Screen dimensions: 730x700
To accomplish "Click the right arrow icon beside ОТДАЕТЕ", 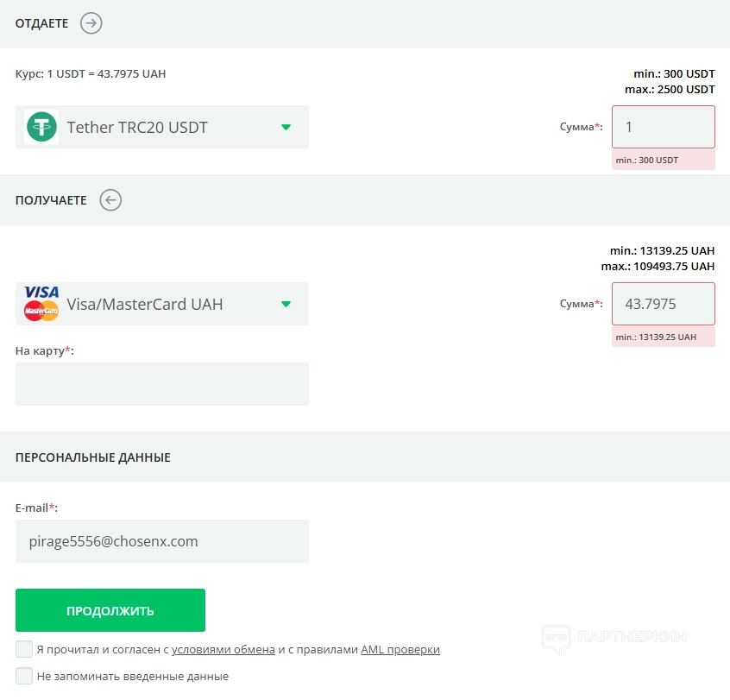I will [91, 23].
